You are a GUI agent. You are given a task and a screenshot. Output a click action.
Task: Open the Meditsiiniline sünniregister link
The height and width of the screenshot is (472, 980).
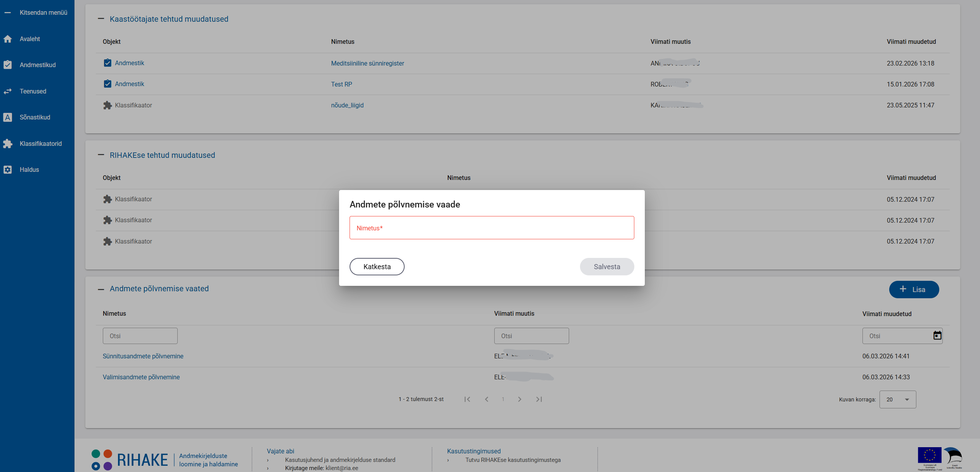pyautogui.click(x=367, y=63)
